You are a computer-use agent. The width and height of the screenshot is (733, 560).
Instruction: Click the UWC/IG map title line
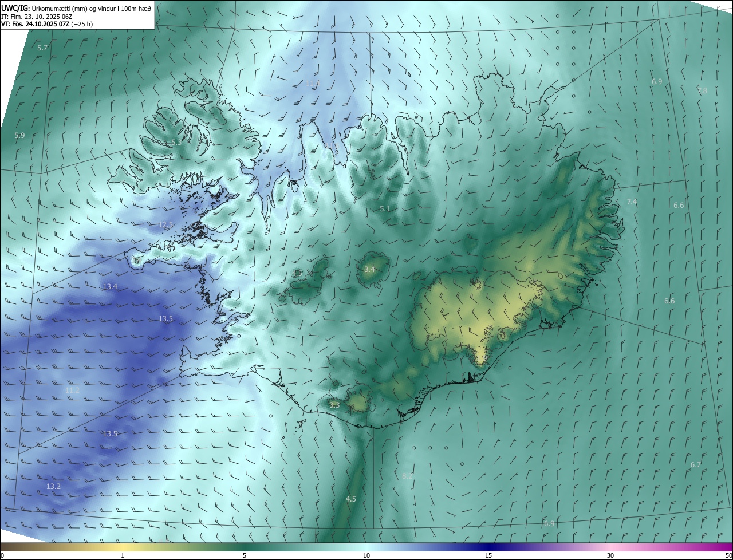click(x=77, y=7)
